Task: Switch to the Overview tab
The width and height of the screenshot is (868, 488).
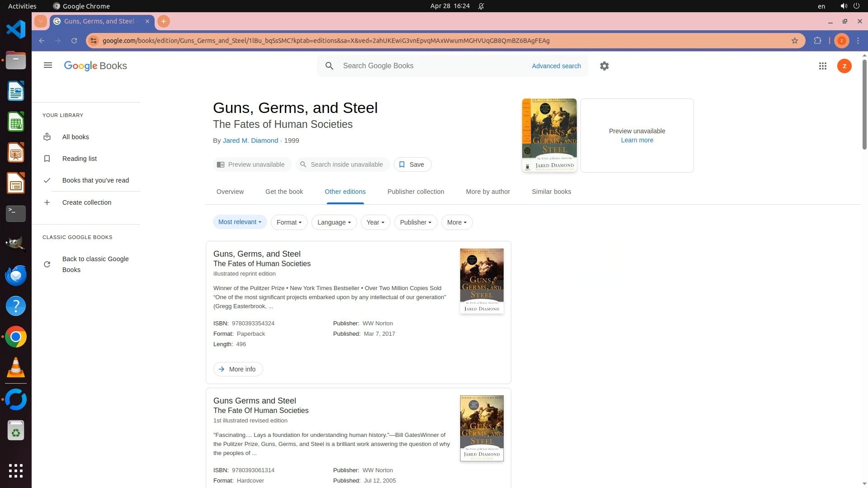Action: [230, 192]
